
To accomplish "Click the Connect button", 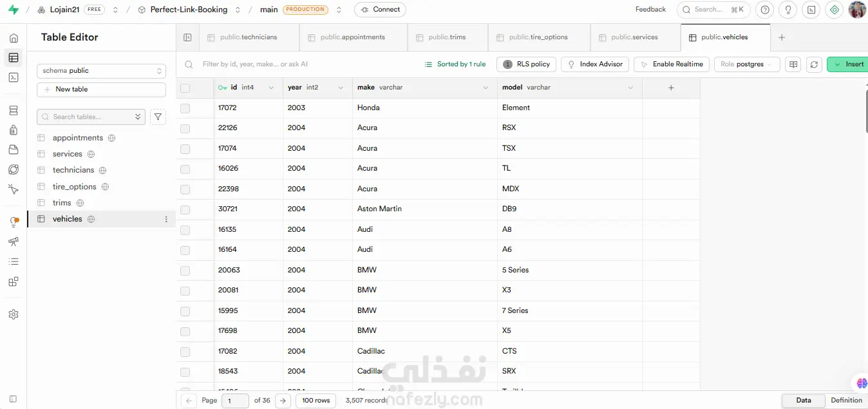I will tap(381, 10).
